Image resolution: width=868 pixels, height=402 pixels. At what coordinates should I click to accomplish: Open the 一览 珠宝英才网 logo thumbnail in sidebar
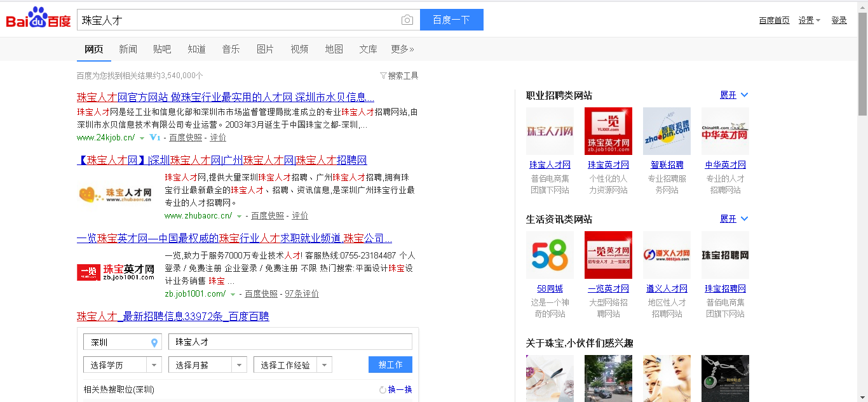click(608, 131)
